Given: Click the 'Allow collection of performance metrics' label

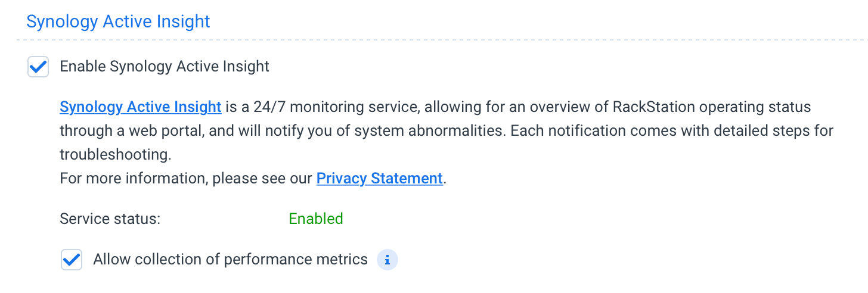Looking at the screenshot, I should coord(231,260).
